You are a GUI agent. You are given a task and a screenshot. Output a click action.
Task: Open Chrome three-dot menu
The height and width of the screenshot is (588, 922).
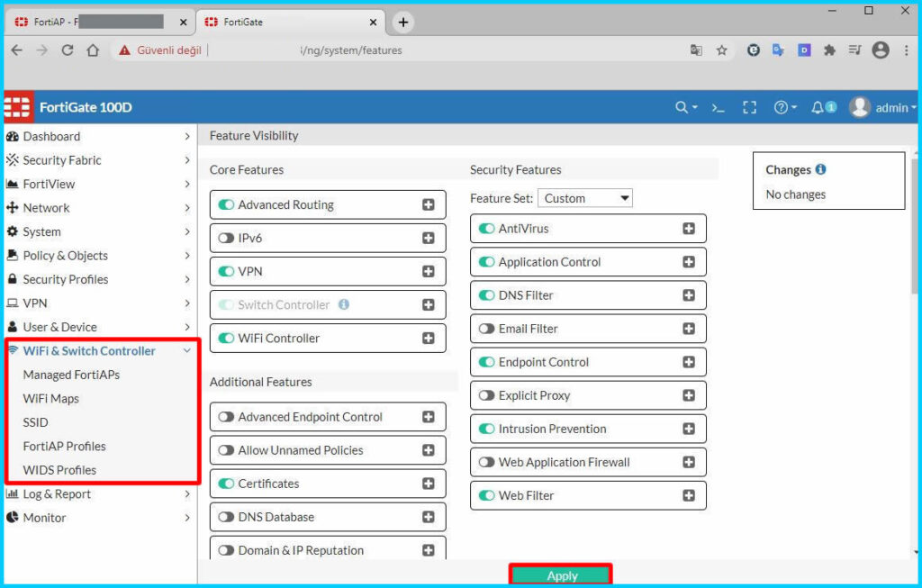coord(906,50)
